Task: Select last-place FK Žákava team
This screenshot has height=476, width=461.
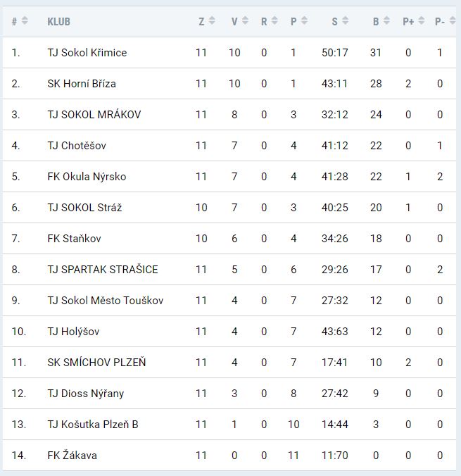Action: (x=72, y=456)
